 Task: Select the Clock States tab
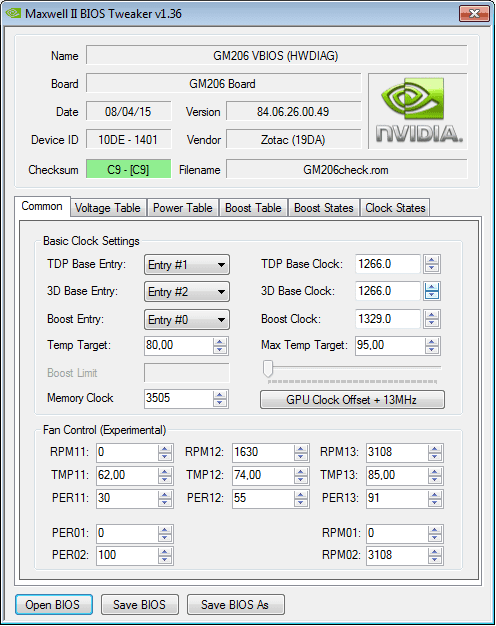[395, 208]
